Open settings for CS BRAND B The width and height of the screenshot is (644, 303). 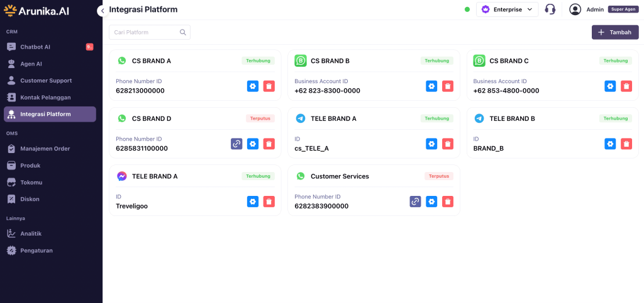(431, 86)
